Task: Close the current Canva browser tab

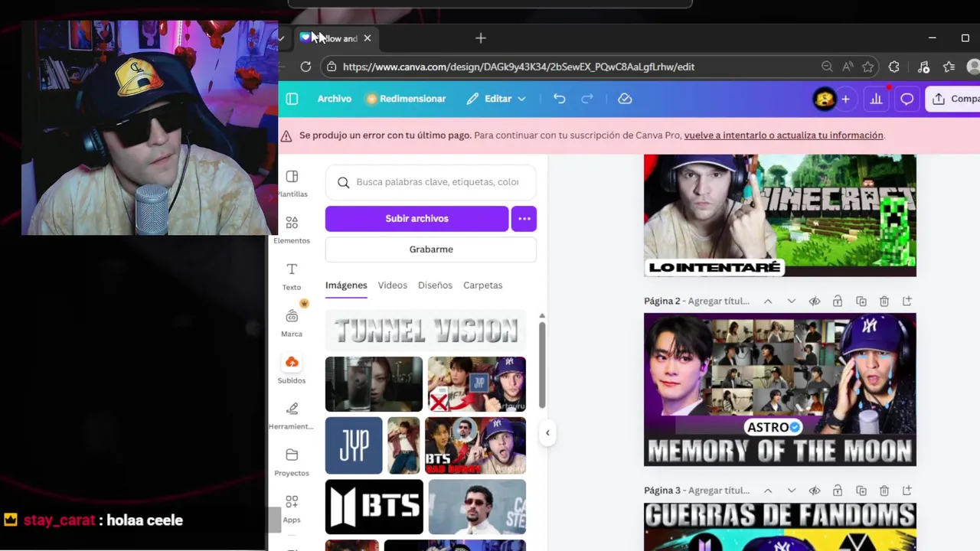Action: (367, 38)
